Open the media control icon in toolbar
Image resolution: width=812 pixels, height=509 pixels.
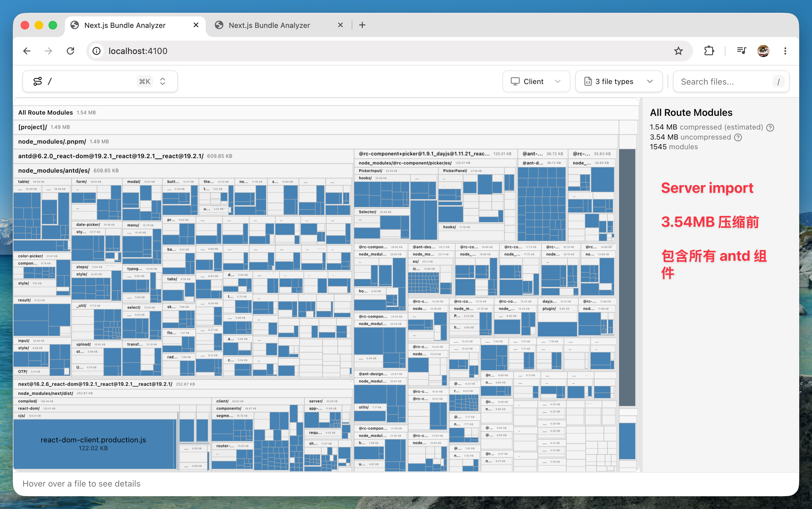coord(741,51)
